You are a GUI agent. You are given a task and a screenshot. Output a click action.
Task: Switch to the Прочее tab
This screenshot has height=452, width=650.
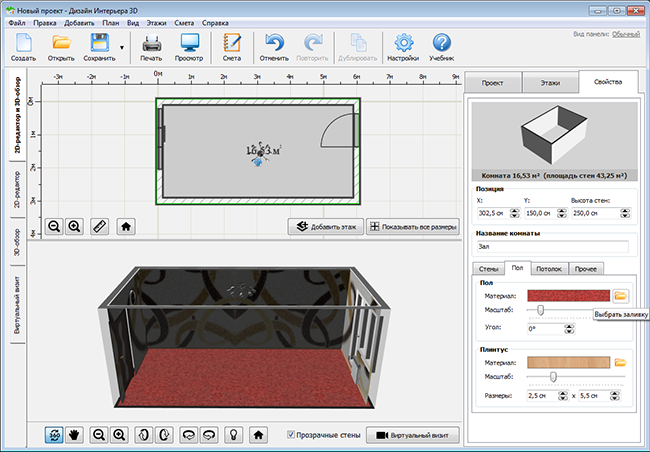click(586, 269)
